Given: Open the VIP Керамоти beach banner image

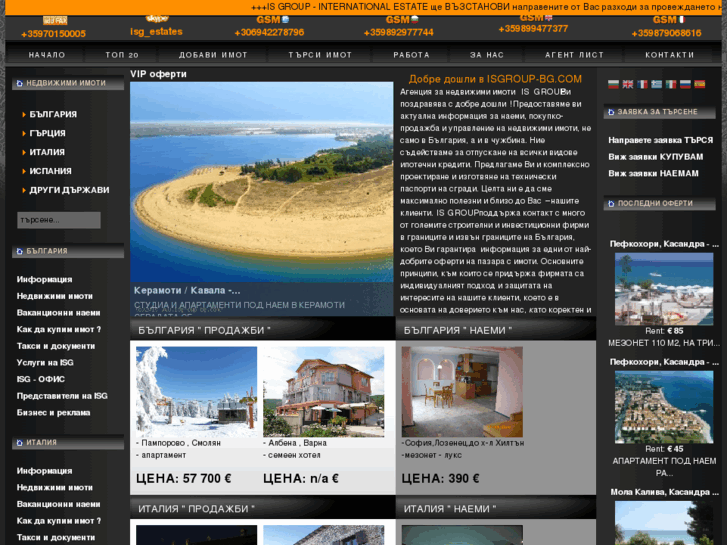Looking at the screenshot, I should 261,182.
